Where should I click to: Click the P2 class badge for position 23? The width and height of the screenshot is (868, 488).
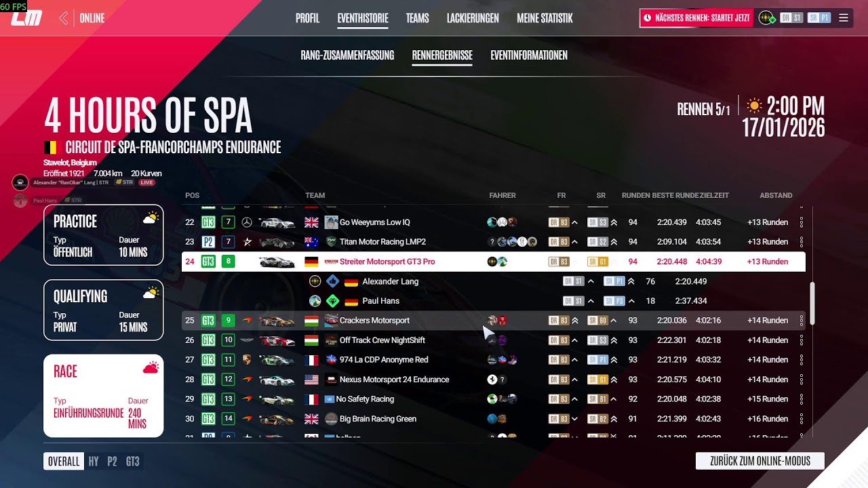pyautogui.click(x=208, y=242)
